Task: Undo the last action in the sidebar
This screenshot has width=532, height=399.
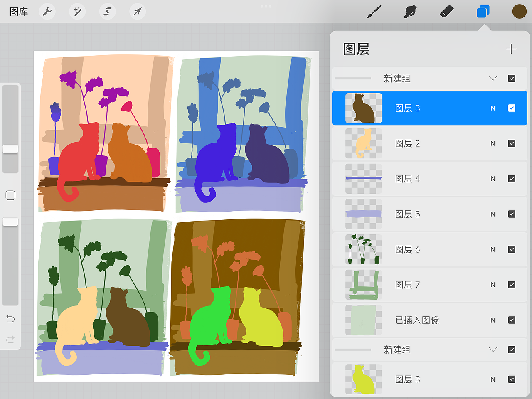Action: (x=10, y=319)
